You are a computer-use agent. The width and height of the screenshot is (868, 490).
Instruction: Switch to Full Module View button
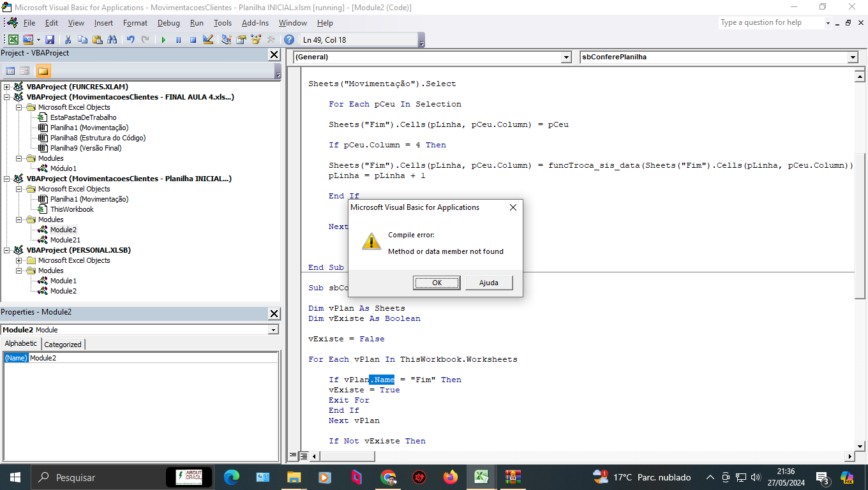coord(304,456)
